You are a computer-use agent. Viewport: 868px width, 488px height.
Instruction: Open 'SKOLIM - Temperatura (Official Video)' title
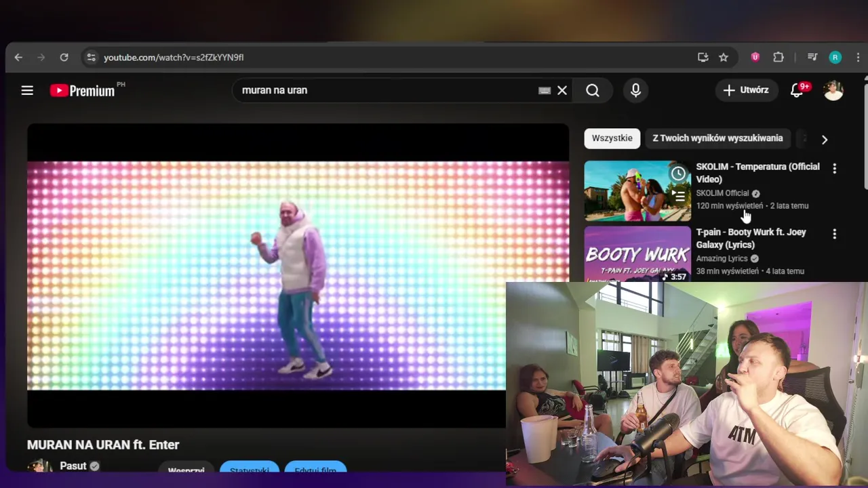tap(757, 173)
